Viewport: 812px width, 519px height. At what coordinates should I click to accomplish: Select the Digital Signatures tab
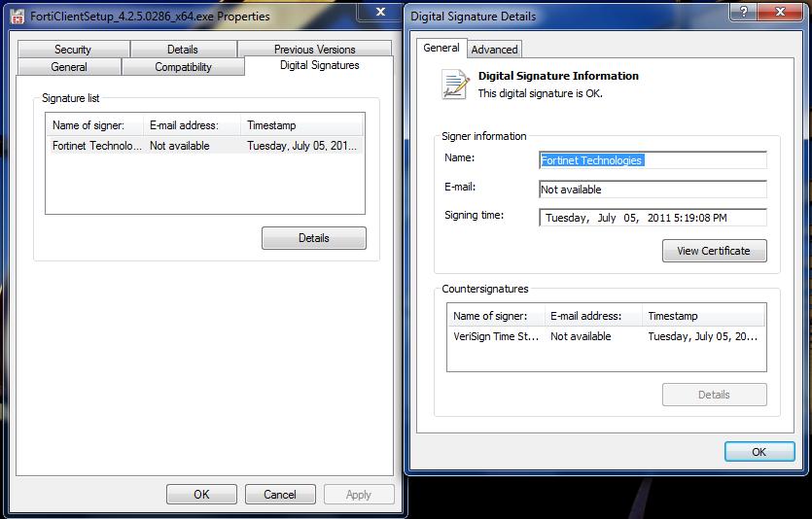[320, 65]
